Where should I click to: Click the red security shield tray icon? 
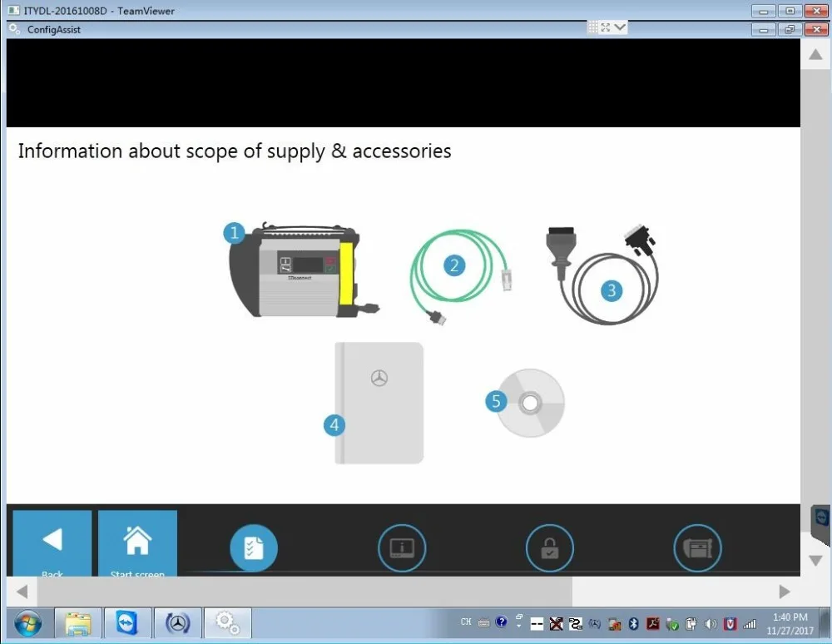(x=730, y=624)
